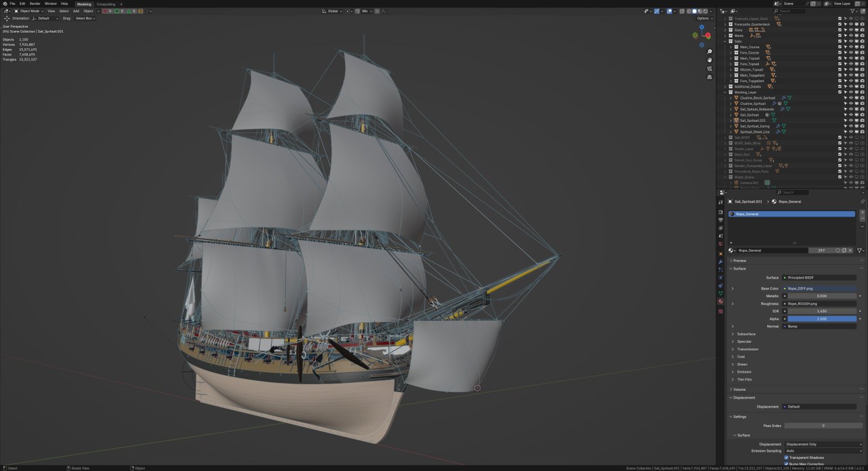Toggle Bump Map Correction checkbox
Screen dimensions: 868x471
tap(787, 464)
